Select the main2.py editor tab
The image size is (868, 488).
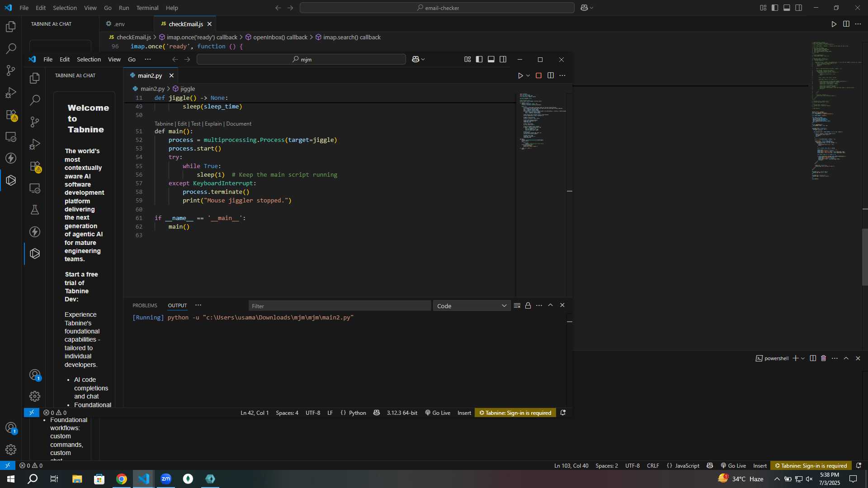point(150,75)
